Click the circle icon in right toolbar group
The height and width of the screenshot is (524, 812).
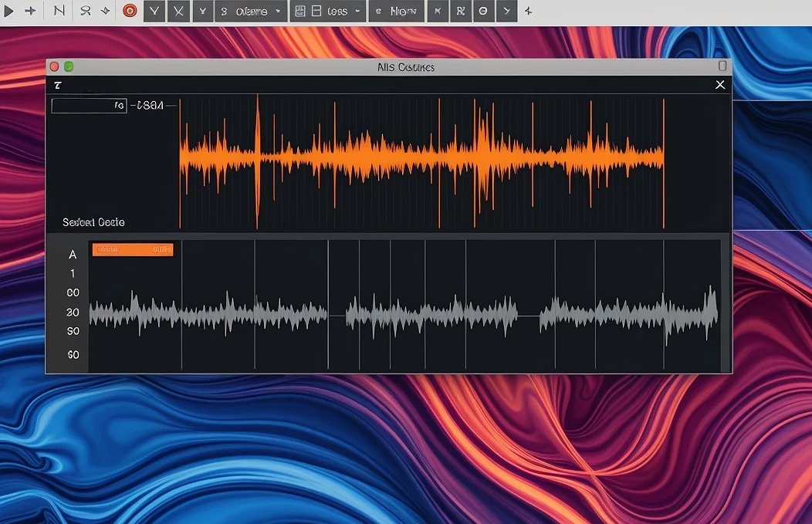tap(483, 12)
